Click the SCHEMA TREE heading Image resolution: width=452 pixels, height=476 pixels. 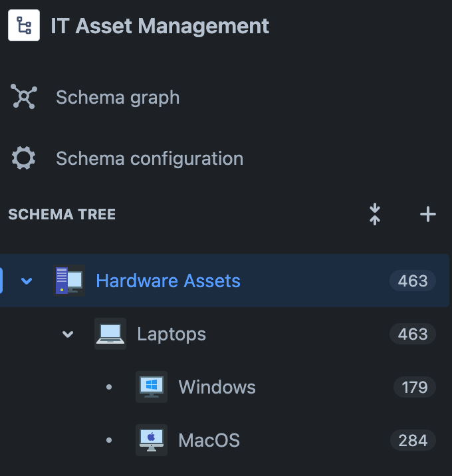coord(62,214)
